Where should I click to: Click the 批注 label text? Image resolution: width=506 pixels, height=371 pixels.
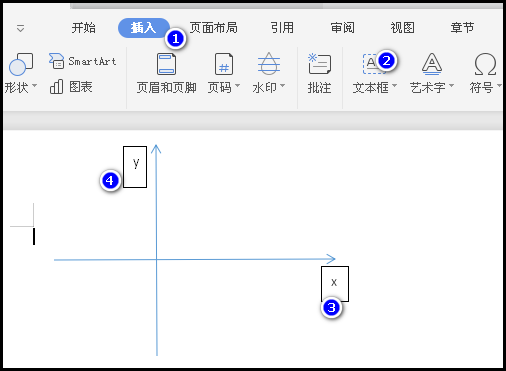[319, 88]
